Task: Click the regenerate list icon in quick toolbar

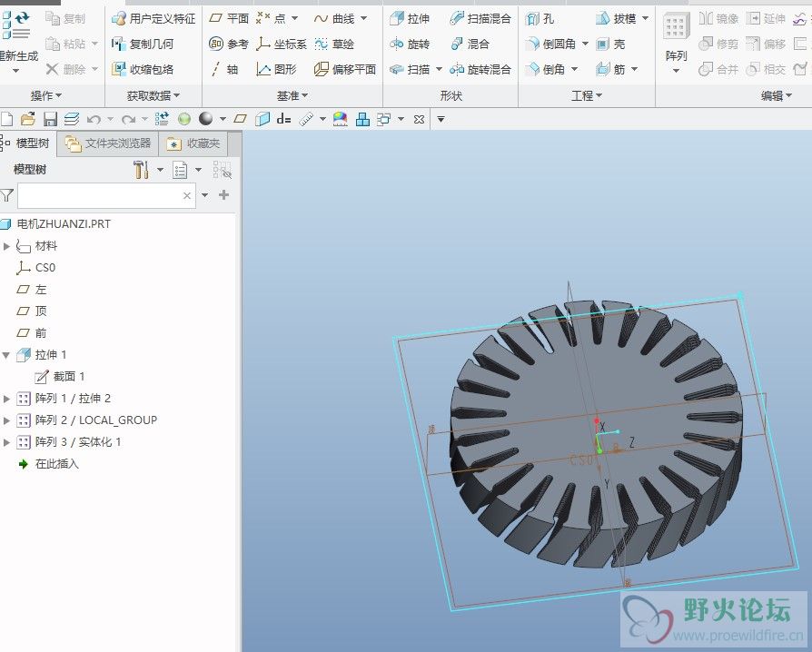Action: click(x=162, y=120)
